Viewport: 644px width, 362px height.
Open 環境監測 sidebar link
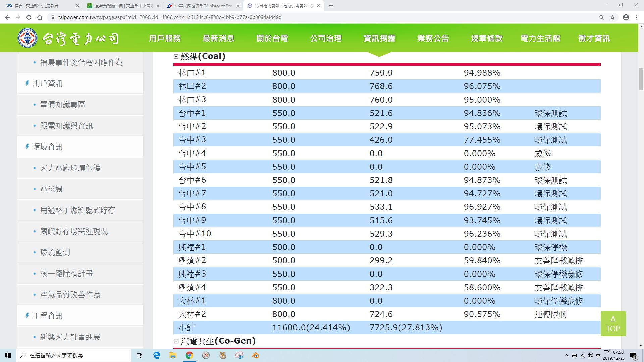click(55, 252)
